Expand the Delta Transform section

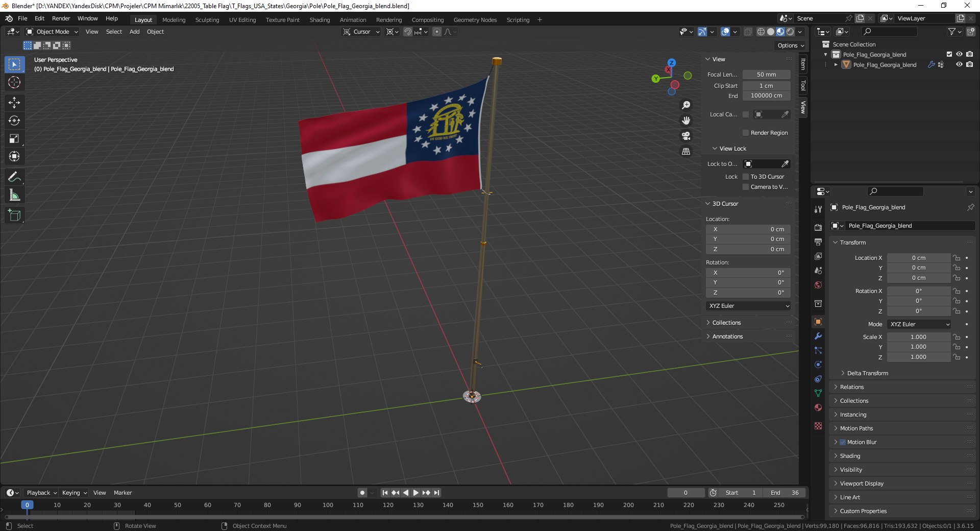(867, 373)
